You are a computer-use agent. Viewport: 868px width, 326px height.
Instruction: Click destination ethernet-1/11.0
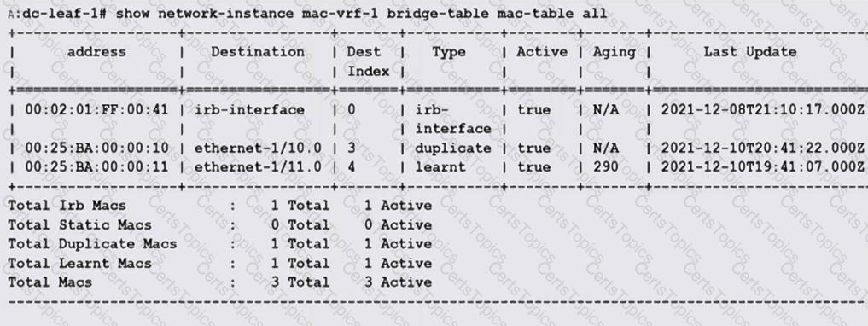258,167
